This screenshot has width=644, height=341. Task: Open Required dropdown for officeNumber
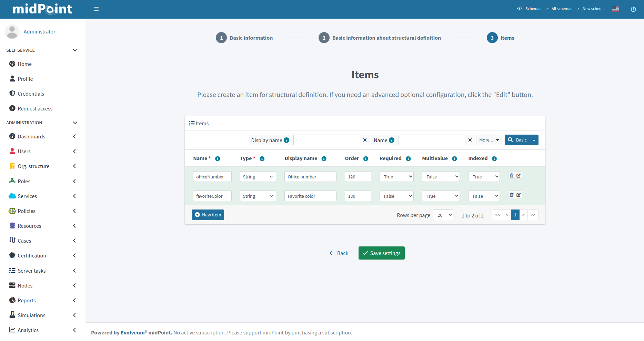pos(396,177)
